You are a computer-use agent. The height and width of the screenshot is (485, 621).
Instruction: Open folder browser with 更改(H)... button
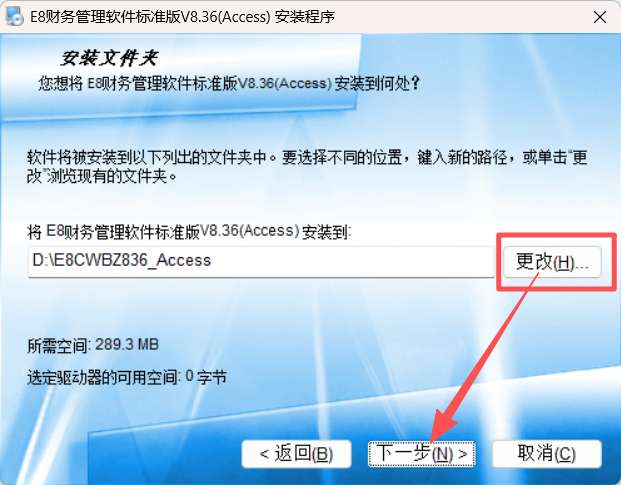coord(552,262)
